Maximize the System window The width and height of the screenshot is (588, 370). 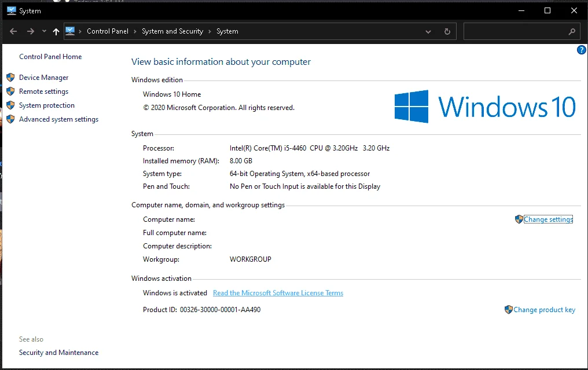(547, 10)
